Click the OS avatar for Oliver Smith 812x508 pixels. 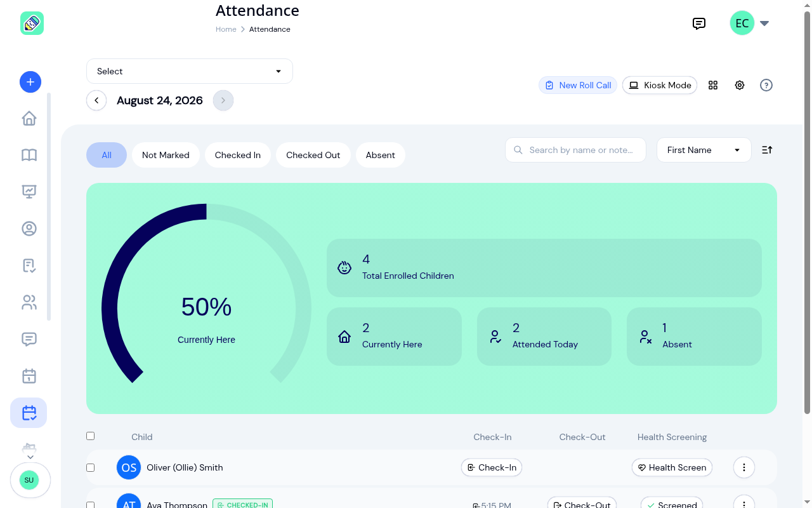point(129,467)
